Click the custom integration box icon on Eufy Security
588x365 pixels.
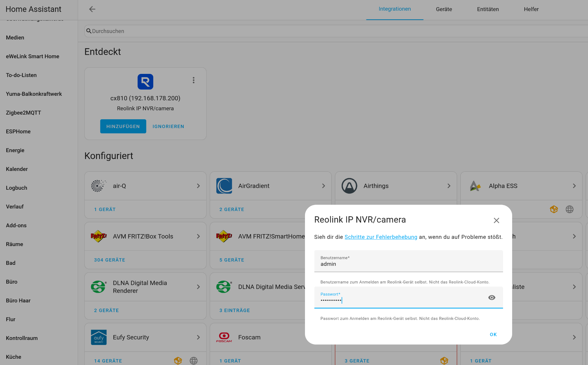click(x=178, y=361)
